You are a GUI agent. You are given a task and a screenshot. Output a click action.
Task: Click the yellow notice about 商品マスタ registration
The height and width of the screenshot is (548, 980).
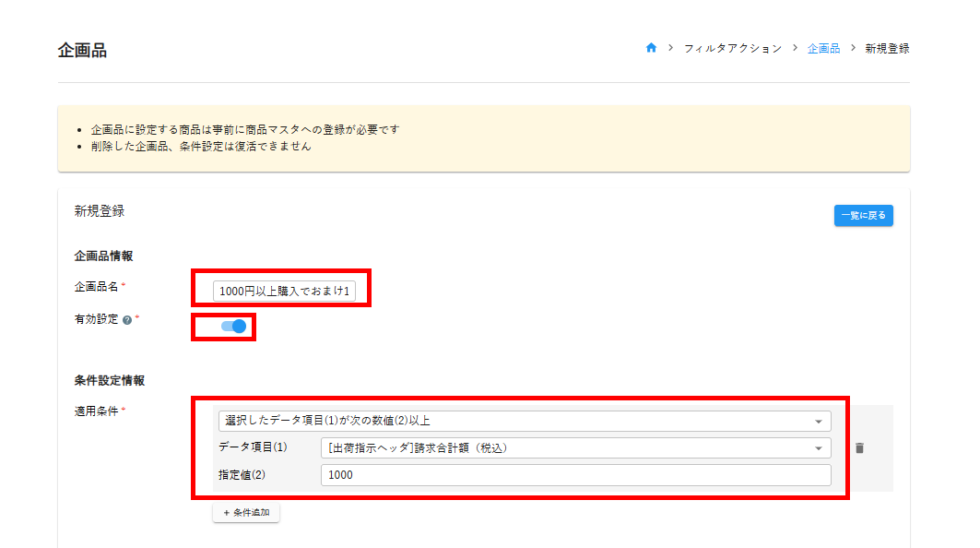[x=245, y=130]
